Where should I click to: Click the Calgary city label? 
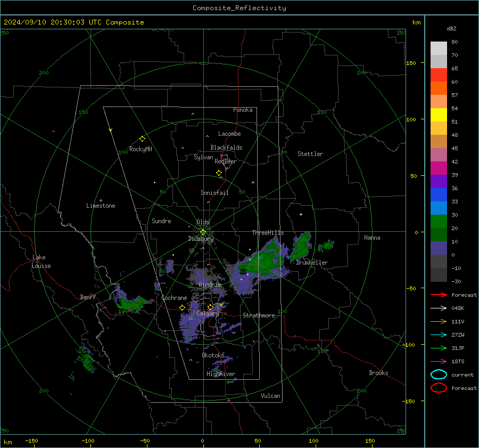click(208, 313)
